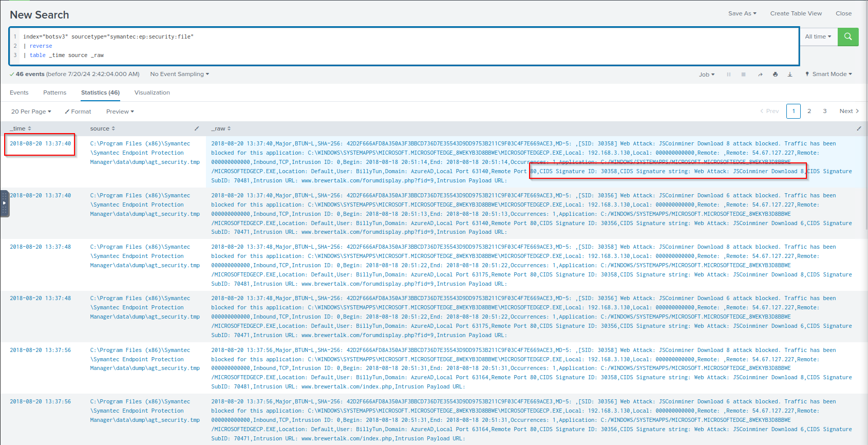Image resolution: width=868 pixels, height=445 pixels.
Task: Open the left sidebar expand handle
Action: point(5,203)
